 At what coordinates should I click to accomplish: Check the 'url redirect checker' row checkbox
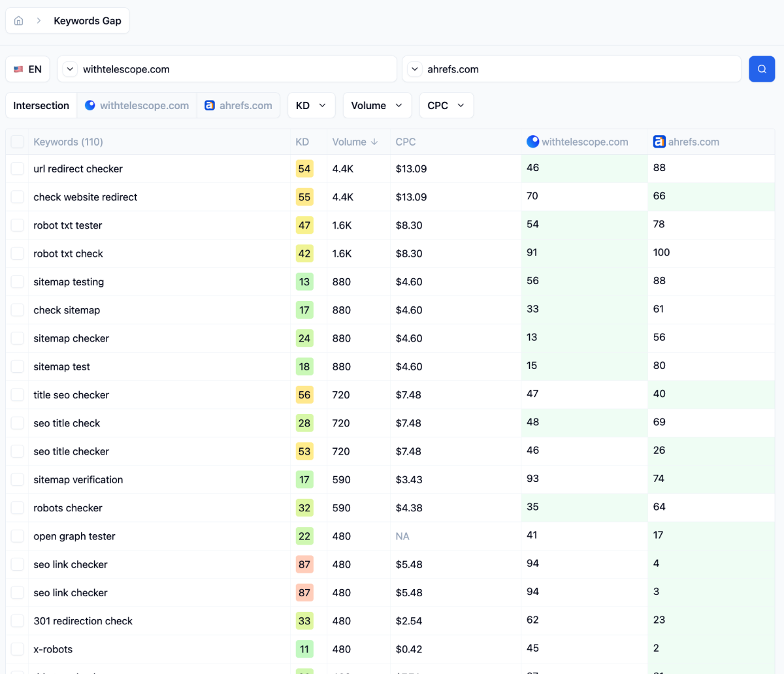[18, 169]
